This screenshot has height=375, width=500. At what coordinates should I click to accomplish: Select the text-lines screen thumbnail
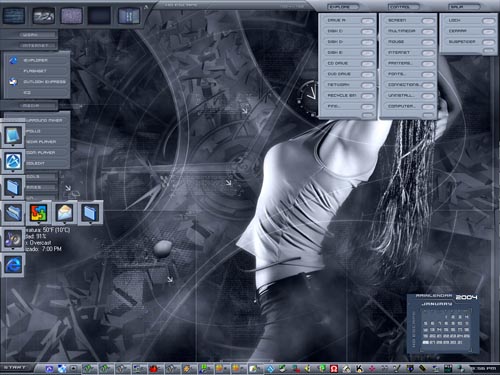click(x=14, y=16)
